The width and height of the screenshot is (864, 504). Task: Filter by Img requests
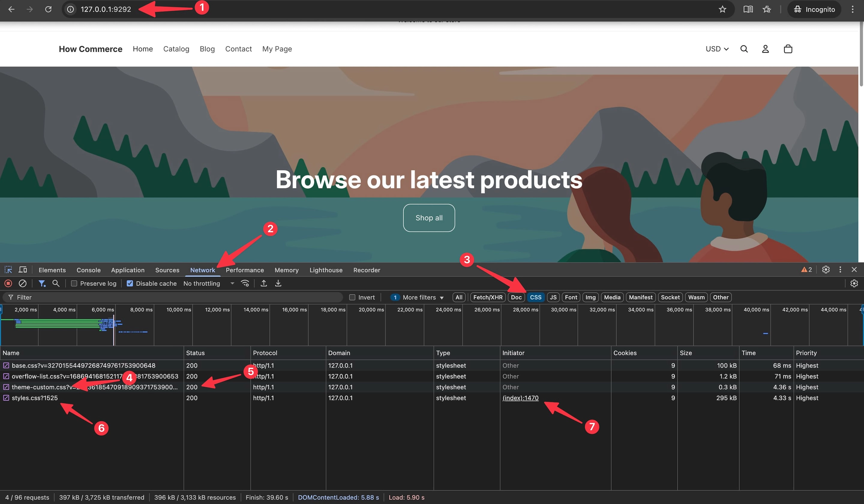590,298
